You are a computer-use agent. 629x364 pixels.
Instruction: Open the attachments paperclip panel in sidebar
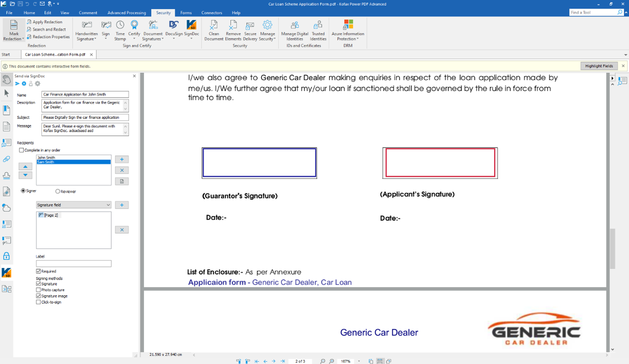(x=6, y=159)
